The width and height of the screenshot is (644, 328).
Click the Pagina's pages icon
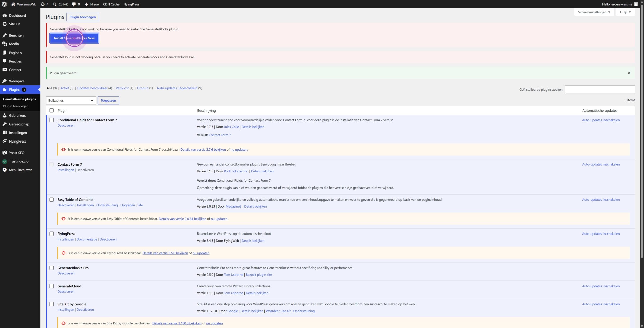point(5,53)
